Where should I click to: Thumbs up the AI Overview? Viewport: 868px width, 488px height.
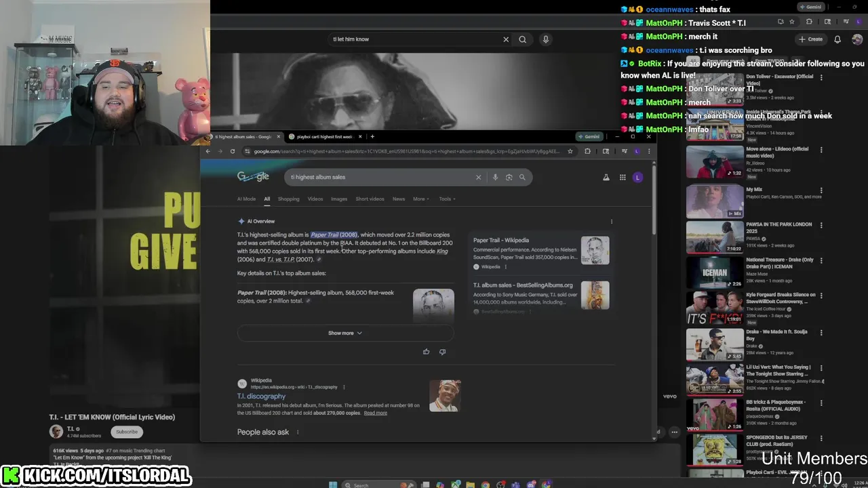[426, 352]
